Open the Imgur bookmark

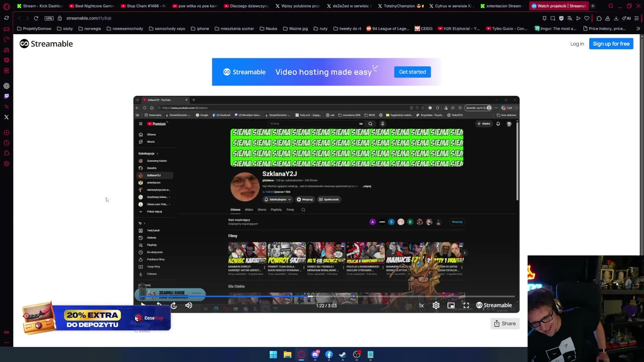555,29
